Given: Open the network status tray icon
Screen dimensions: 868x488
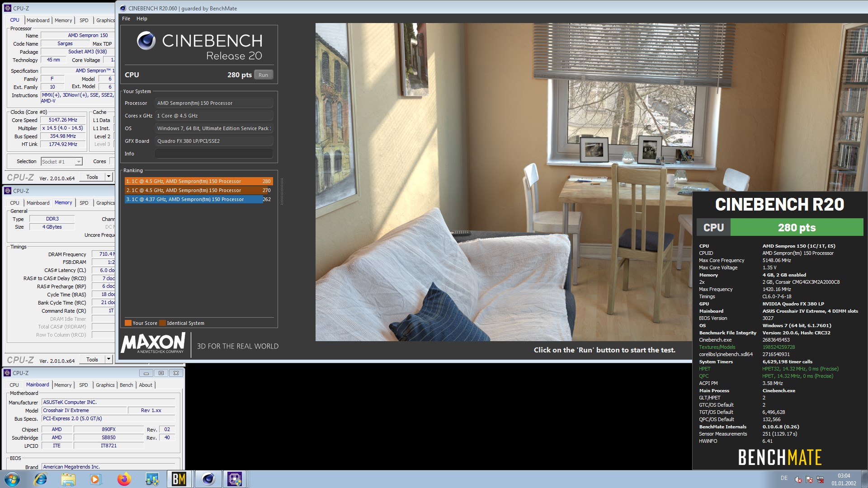Looking at the screenshot, I should pyautogui.click(x=820, y=479).
